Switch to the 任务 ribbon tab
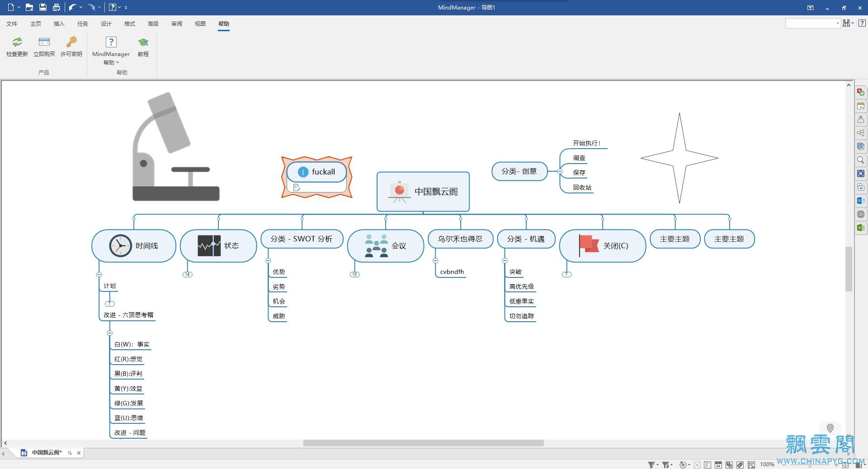 (x=82, y=23)
